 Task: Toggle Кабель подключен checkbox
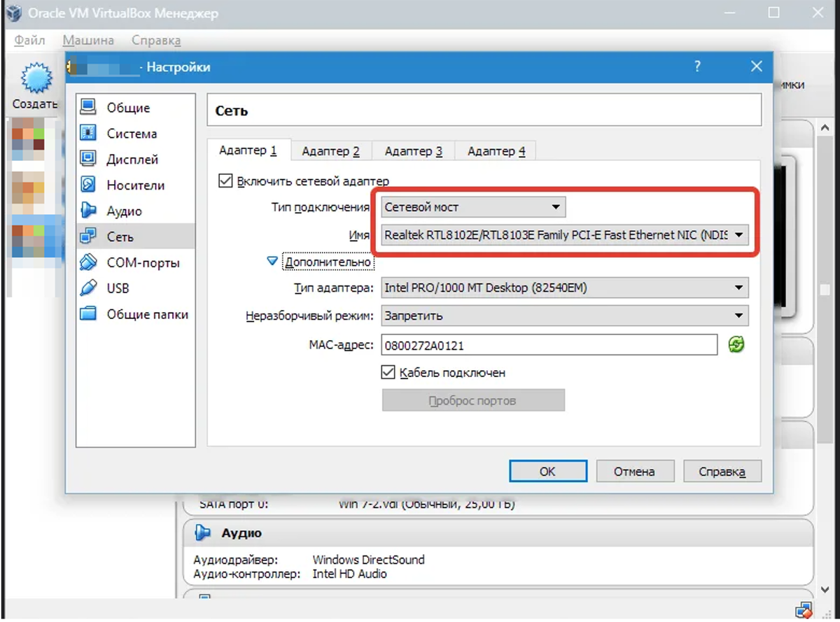pos(388,372)
